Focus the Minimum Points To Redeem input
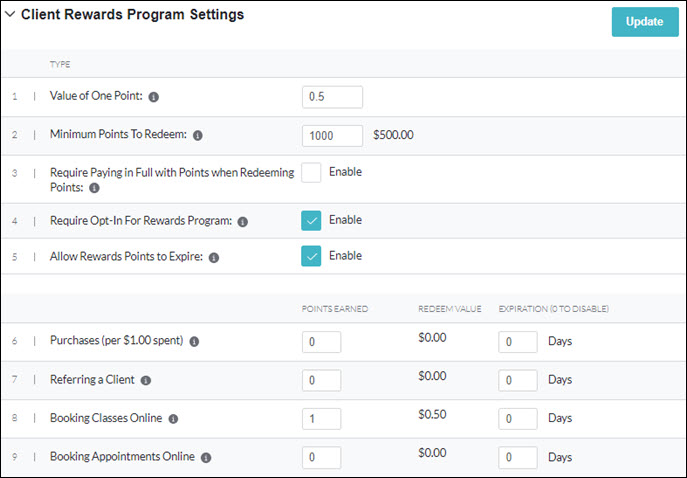Image resolution: width=687 pixels, height=478 pixels. tap(332, 135)
